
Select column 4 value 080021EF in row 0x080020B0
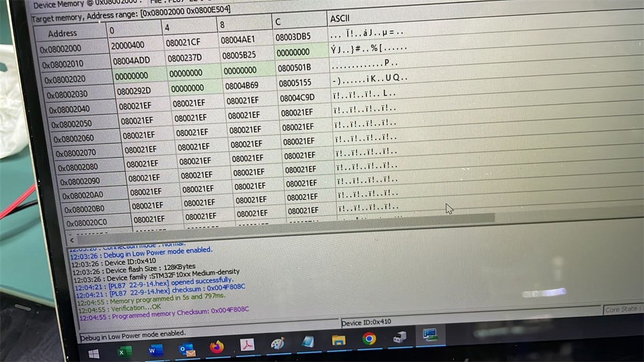[x=200, y=203]
